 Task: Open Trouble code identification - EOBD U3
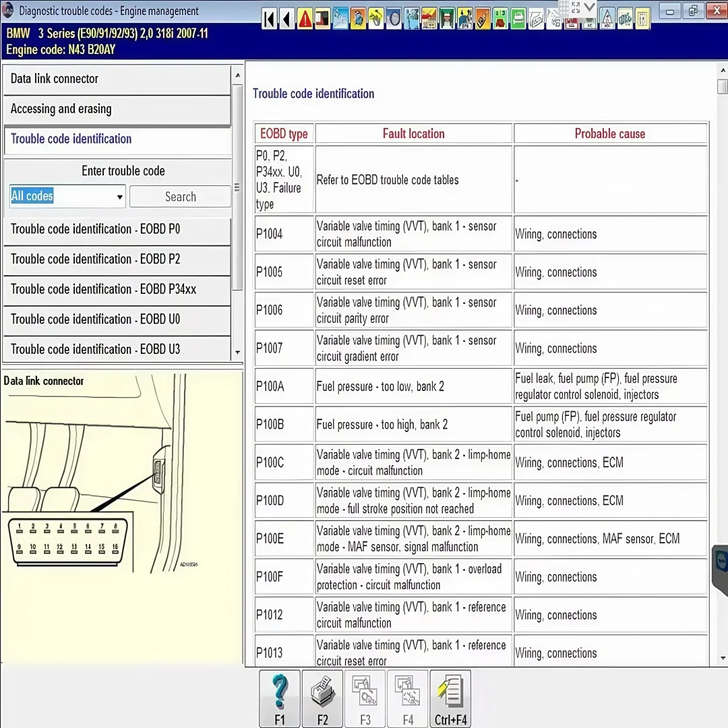117,349
